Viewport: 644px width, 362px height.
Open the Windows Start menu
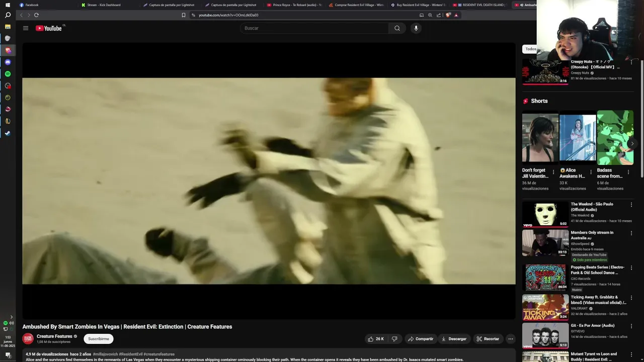[x=8, y=5]
